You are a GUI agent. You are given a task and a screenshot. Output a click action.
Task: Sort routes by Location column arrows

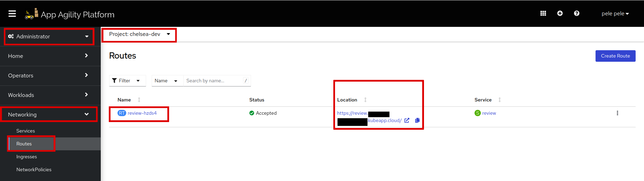click(x=365, y=100)
